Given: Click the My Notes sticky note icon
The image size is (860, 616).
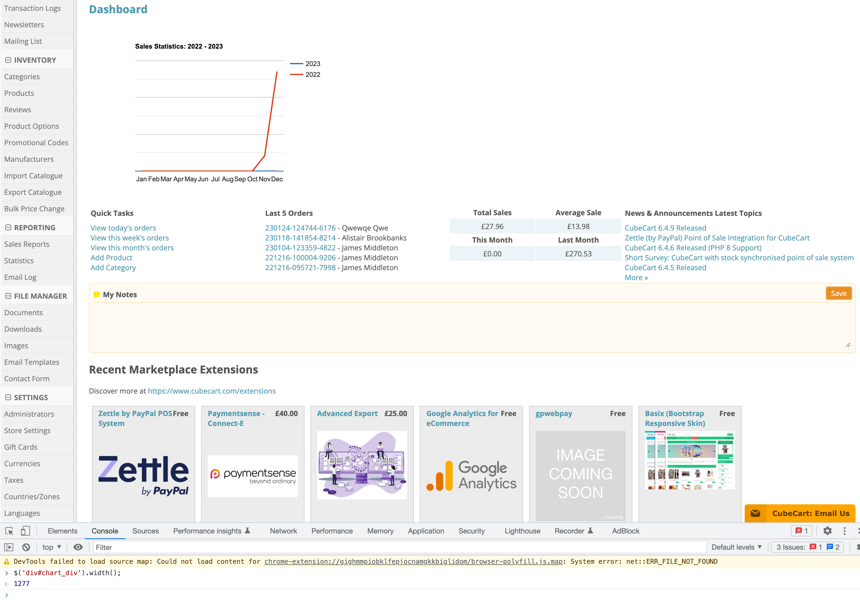Looking at the screenshot, I should tap(97, 294).
